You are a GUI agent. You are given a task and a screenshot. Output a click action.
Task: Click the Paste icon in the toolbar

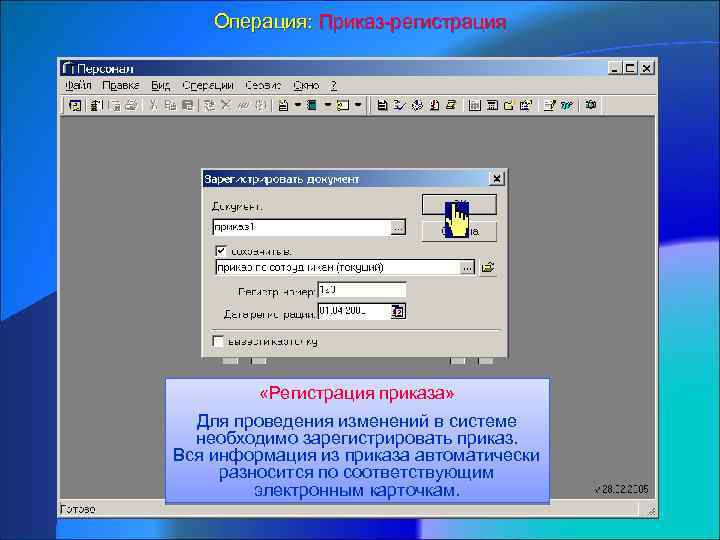coord(187,105)
